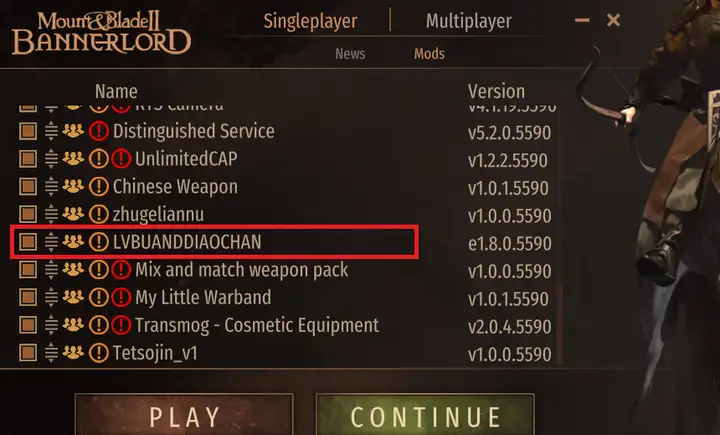Click the red error icon for Transmog - Cosmetic Equipment

[121, 325]
